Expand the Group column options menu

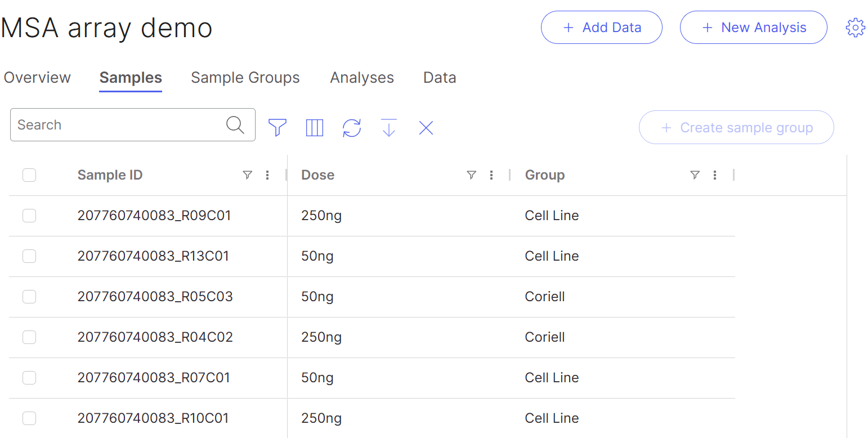(x=715, y=175)
